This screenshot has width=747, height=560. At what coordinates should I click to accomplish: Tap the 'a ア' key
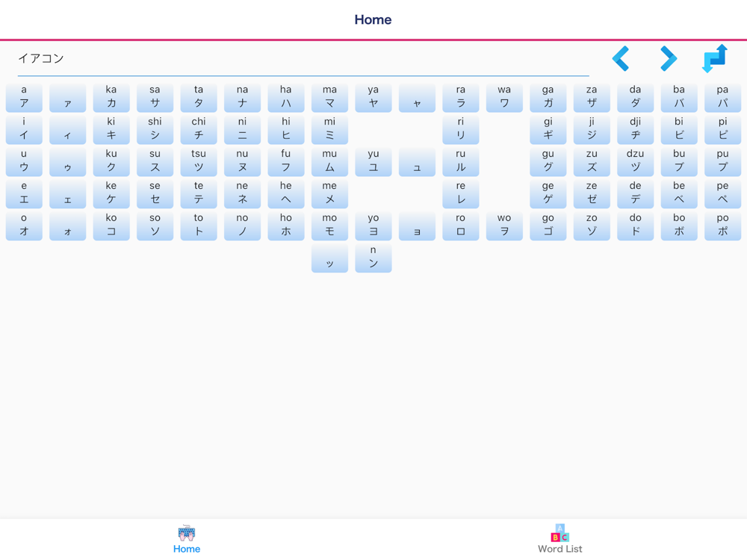(x=24, y=98)
